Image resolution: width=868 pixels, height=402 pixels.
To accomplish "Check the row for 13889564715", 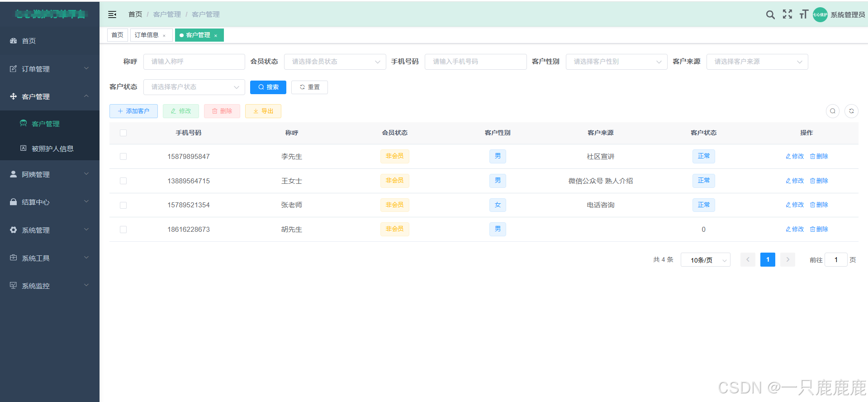I will coord(123,181).
